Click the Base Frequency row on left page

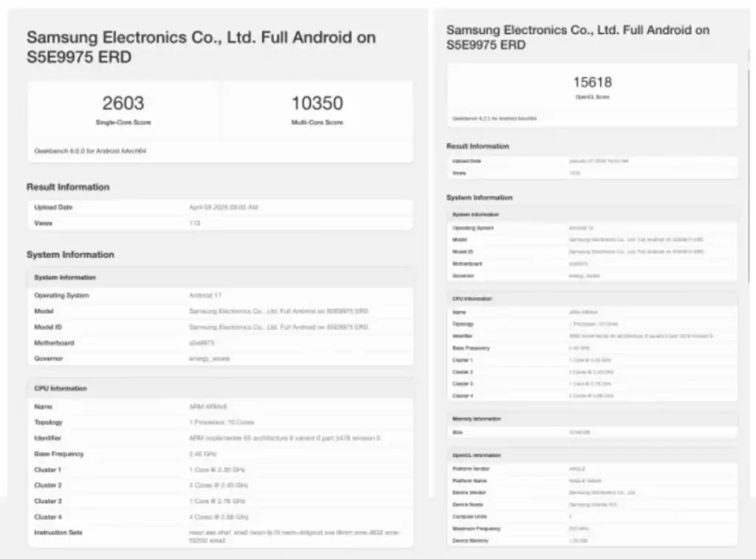point(220,454)
